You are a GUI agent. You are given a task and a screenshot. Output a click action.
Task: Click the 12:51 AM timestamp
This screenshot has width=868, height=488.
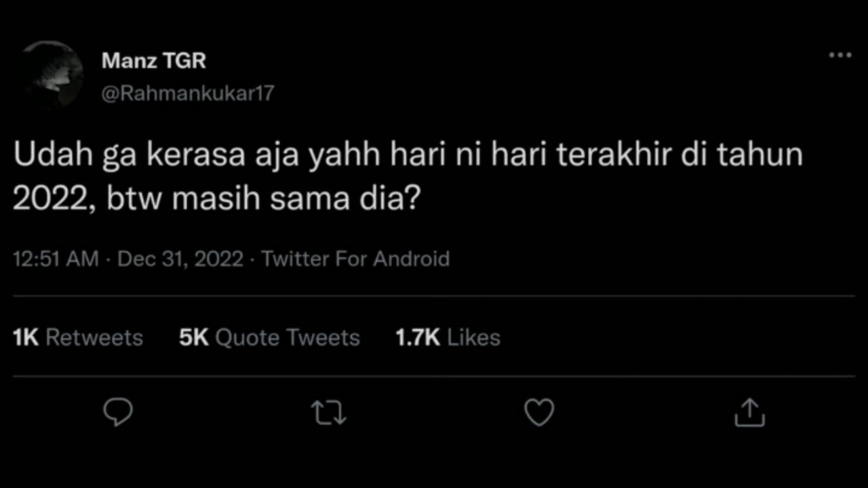[56, 259]
